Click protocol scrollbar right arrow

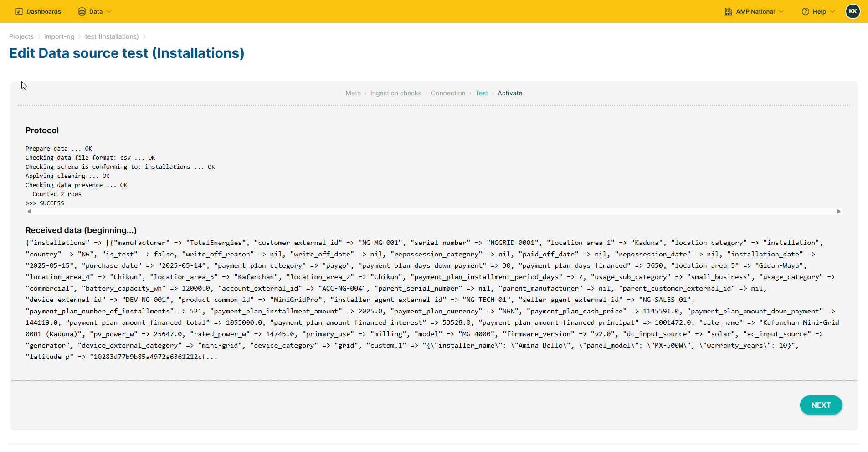(838, 212)
